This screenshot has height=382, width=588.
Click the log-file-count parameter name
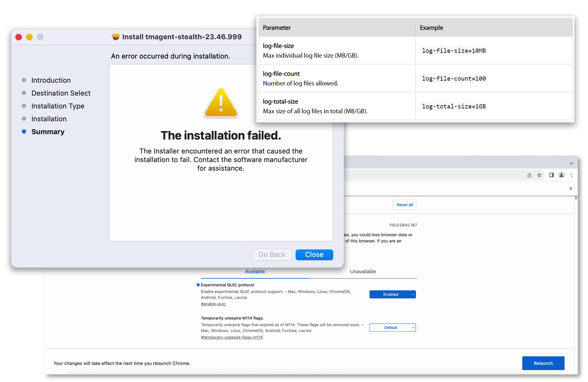click(281, 74)
